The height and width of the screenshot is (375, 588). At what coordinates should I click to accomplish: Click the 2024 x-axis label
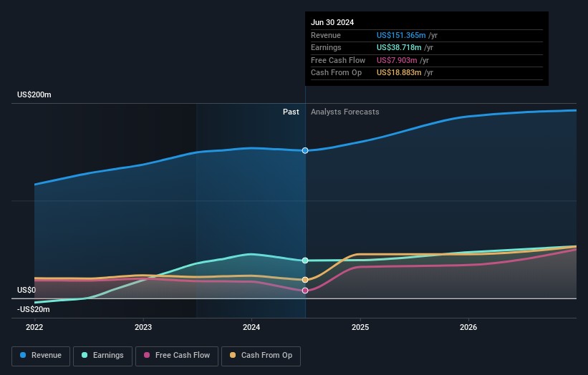click(251, 327)
